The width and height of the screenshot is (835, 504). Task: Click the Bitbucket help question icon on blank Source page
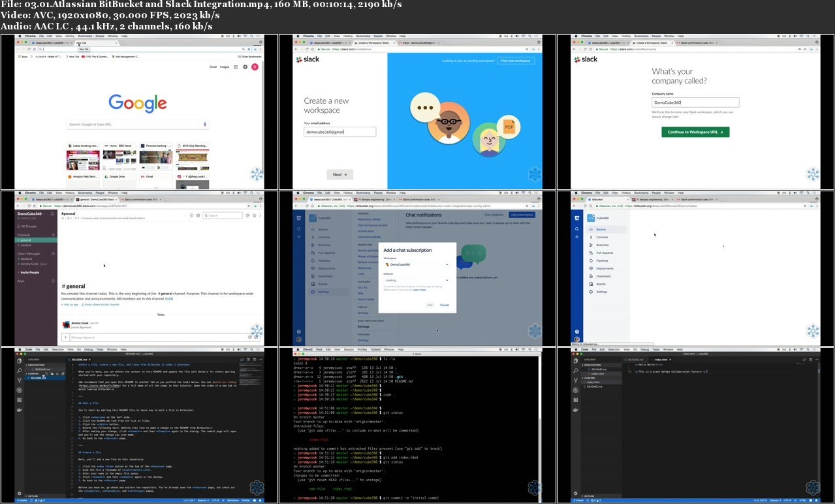[577, 332]
